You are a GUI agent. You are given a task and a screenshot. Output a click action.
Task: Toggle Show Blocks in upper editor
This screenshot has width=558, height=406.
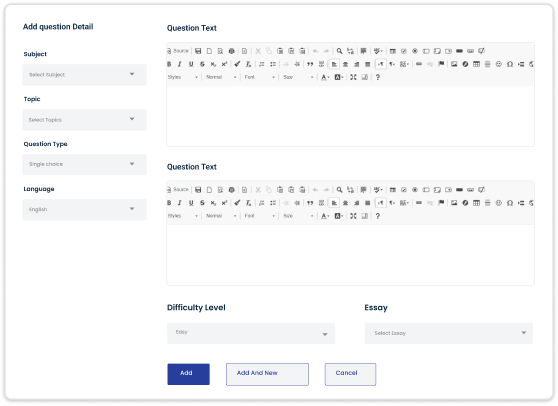tap(364, 77)
